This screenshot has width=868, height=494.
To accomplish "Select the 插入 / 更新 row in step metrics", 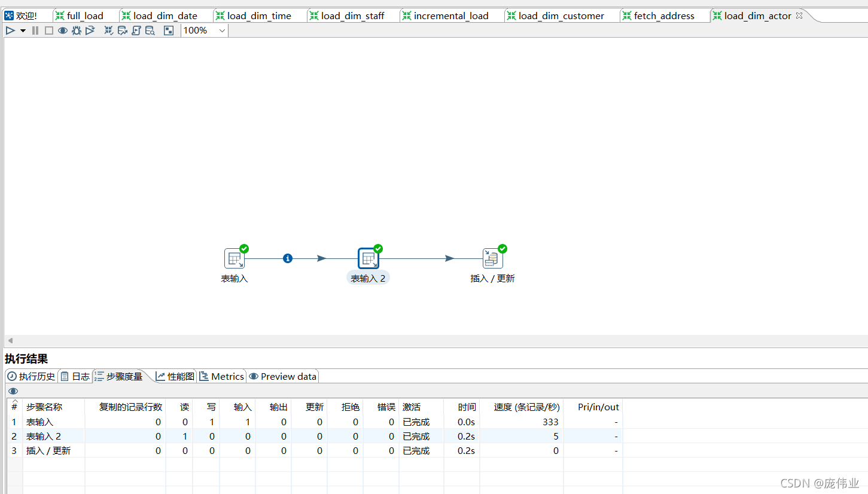I will (315, 450).
